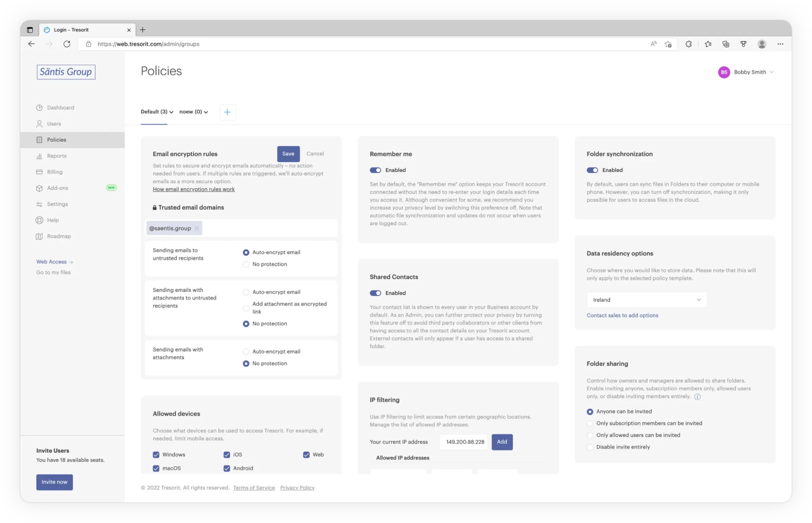Navigate to Billing in the sidebar
This screenshot has height=523, width=812.
coord(72,172)
